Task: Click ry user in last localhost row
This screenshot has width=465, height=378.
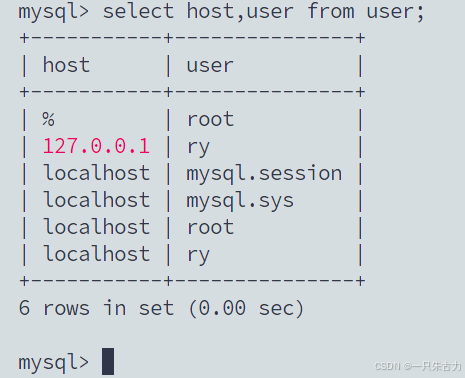Action: tap(198, 256)
